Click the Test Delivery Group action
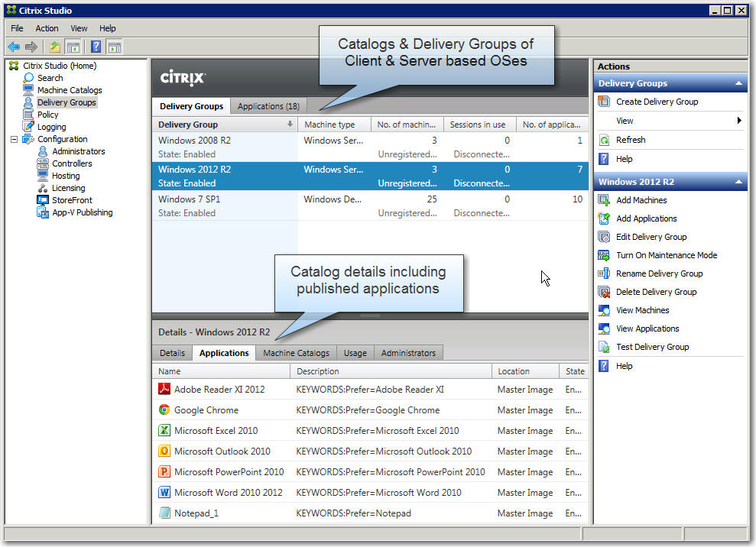 652,347
